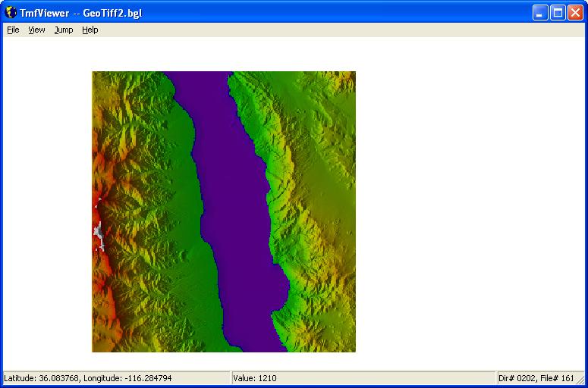Maximize the TmfViewer window
The height and width of the screenshot is (388, 588).
[x=558, y=13]
